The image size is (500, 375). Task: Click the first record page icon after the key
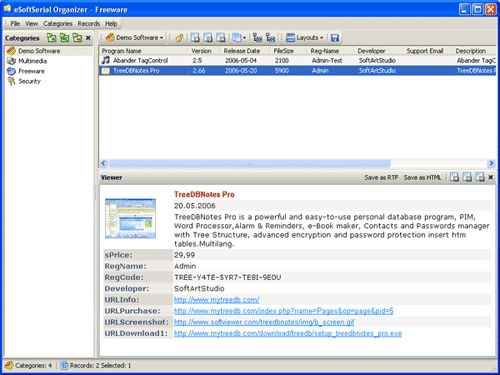tap(195, 38)
